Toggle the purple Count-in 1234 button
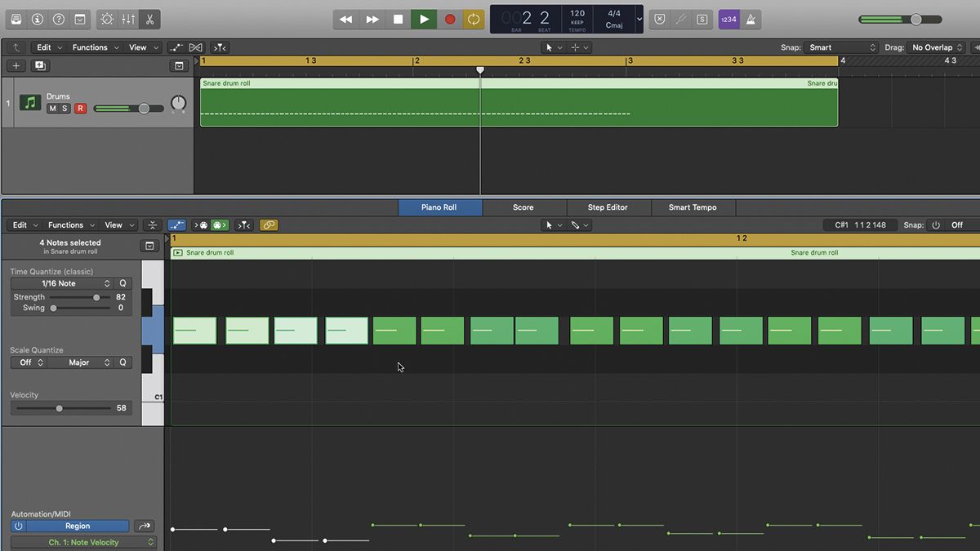Image resolution: width=980 pixels, height=551 pixels. coord(728,19)
